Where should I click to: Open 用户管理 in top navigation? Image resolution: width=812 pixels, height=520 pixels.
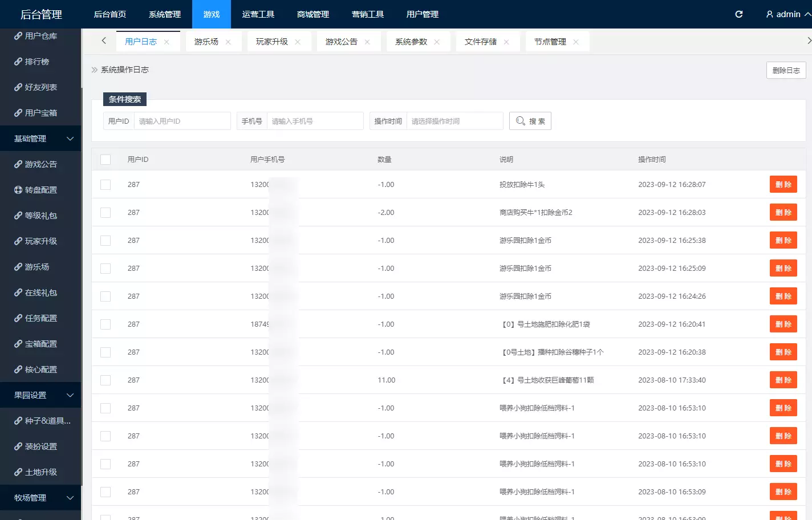click(x=423, y=14)
